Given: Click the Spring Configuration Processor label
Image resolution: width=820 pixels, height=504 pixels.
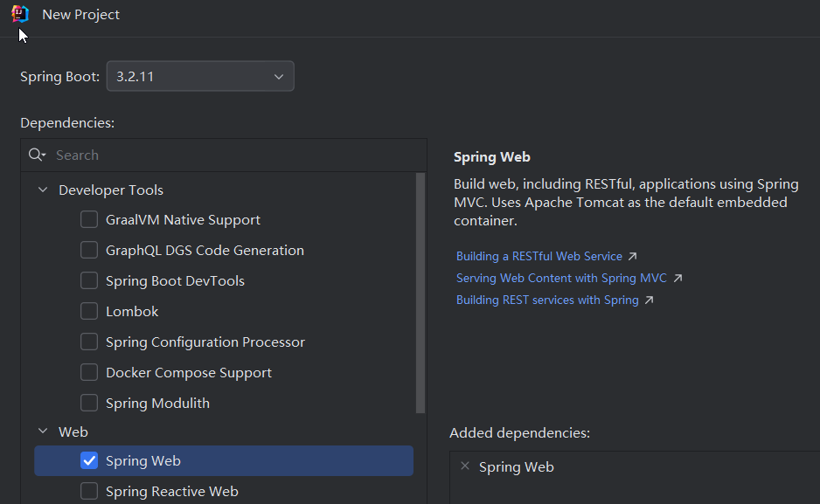Looking at the screenshot, I should (x=205, y=342).
